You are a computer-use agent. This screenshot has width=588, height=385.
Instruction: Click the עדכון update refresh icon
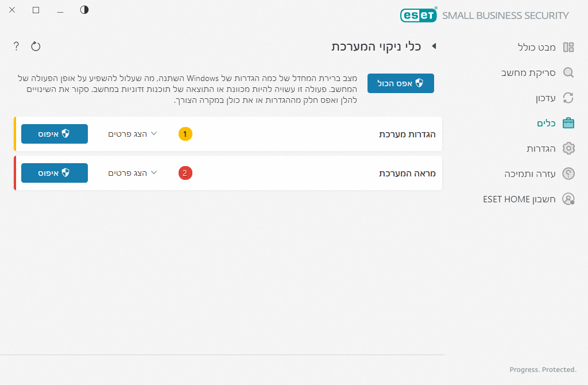click(x=568, y=98)
